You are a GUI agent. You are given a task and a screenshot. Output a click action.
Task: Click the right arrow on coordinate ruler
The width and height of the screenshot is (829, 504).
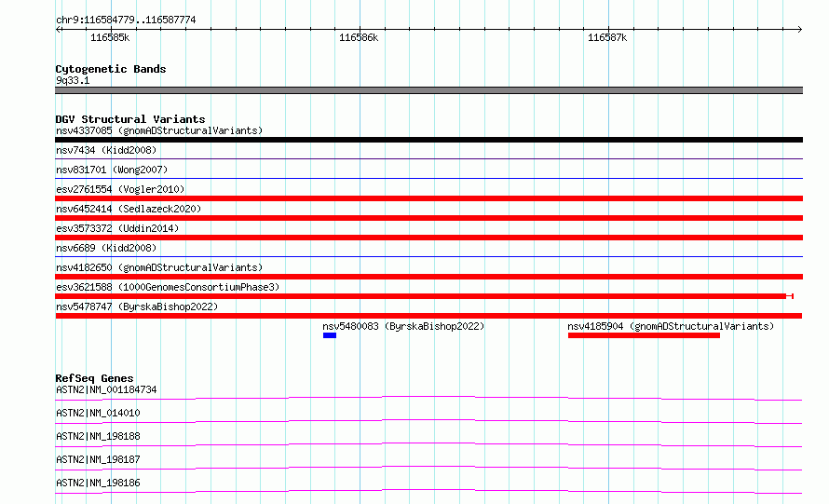[800, 29]
